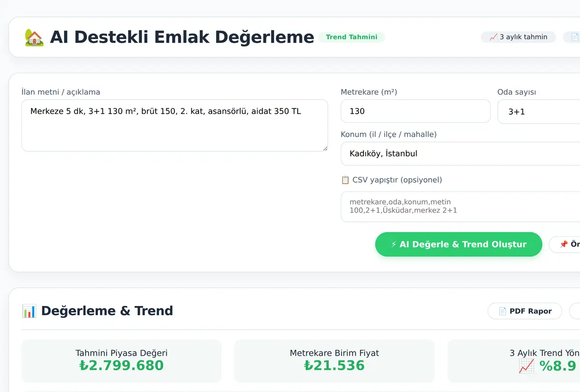The height and width of the screenshot is (392, 580).
Task: Click the bar chart icon beside 'Değerleme & Trend'
Action: (29, 311)
